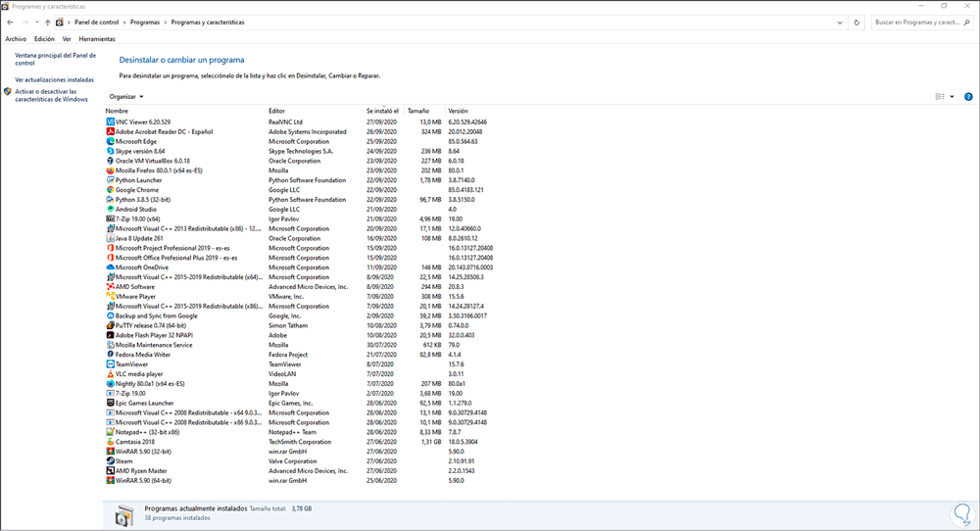The image size is (980, 531).
Task: Select the Oracle VM VirtualBox icon
Action: [x=111, y=161]
